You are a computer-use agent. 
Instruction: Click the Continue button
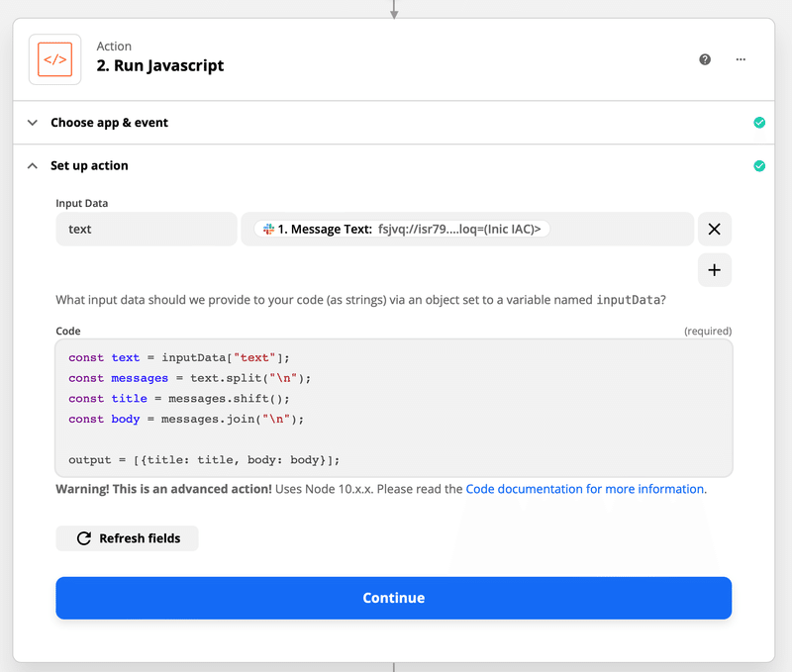pos(393,598)
